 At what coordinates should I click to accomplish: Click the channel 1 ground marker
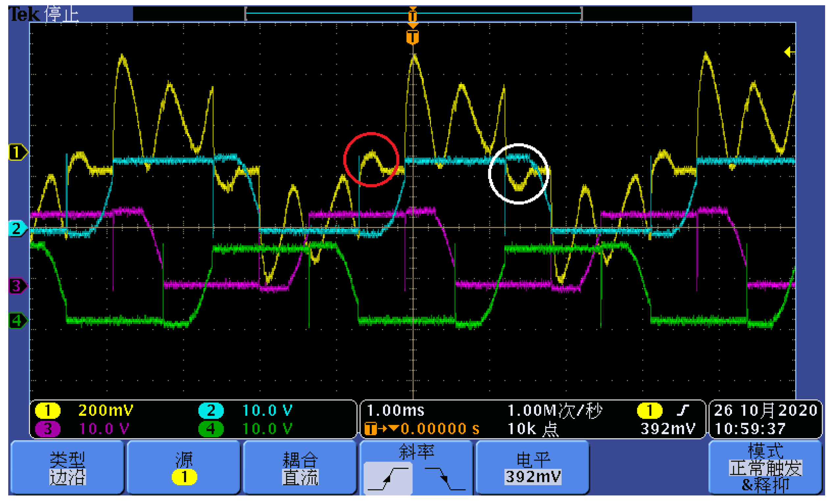(x=17, y=152)
